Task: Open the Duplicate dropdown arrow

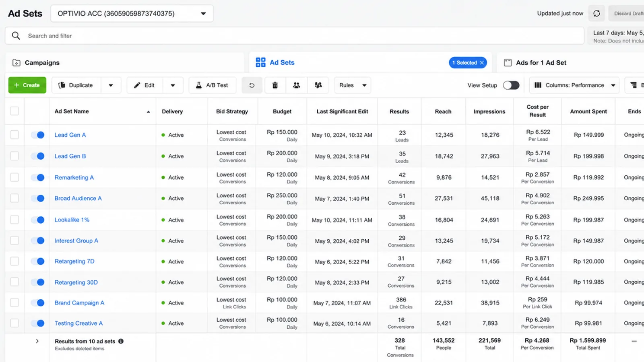Action: coord(111,85)
